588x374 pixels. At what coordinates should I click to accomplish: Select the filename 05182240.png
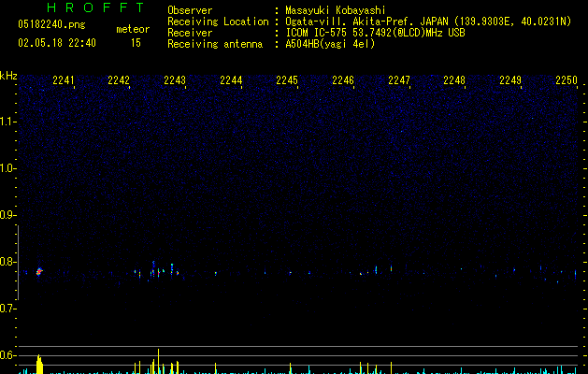click(51, 24)
